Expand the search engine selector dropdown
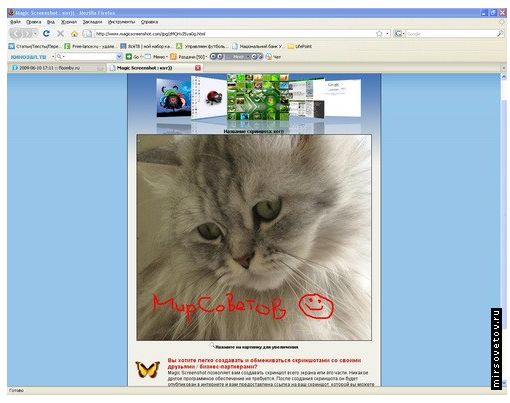 click(x=399, y=34)
